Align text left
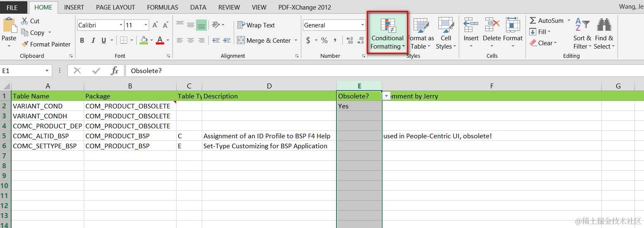Viewport: 644px width, 228px height. 180,40
